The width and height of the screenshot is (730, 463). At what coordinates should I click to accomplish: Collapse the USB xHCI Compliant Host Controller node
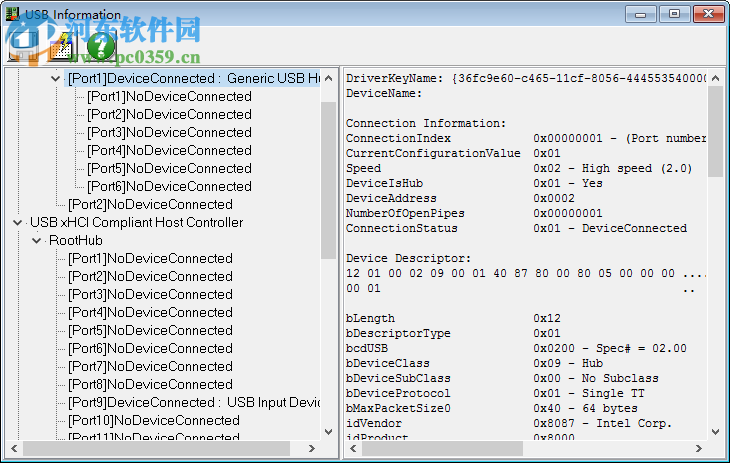tap(18, 223)
